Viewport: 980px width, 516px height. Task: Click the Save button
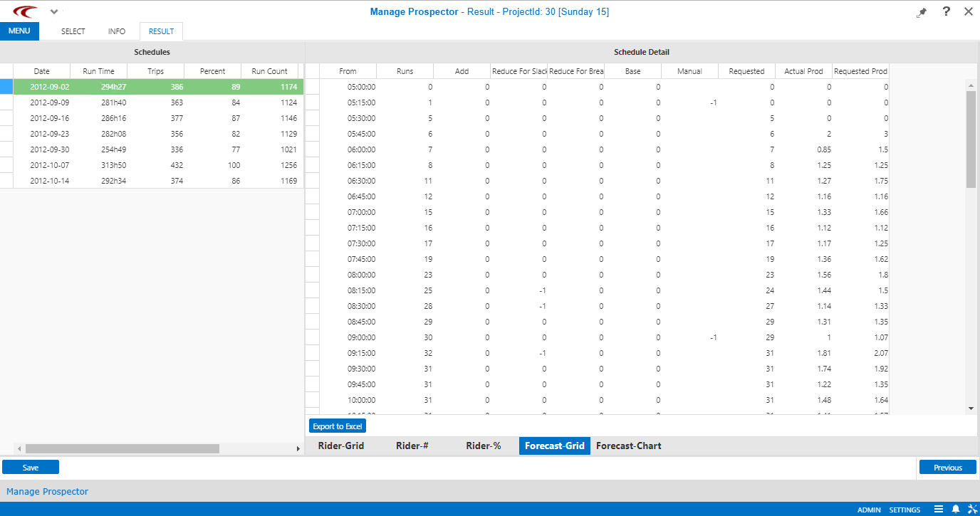(30, 467)
